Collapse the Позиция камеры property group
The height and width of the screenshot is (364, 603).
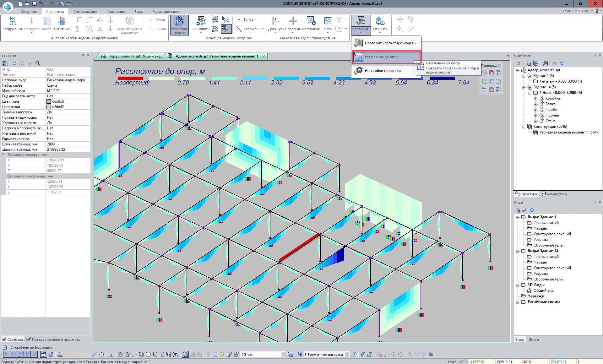point(4,155)
